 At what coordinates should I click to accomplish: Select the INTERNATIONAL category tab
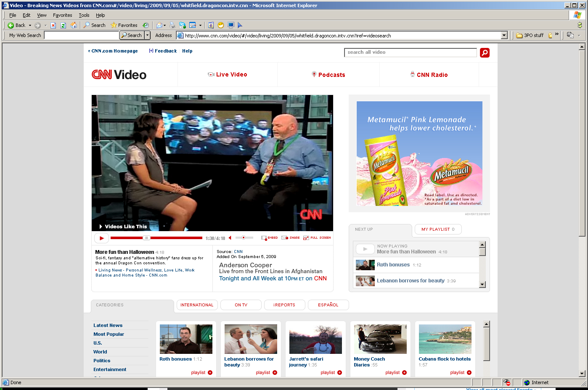point(197,305)
